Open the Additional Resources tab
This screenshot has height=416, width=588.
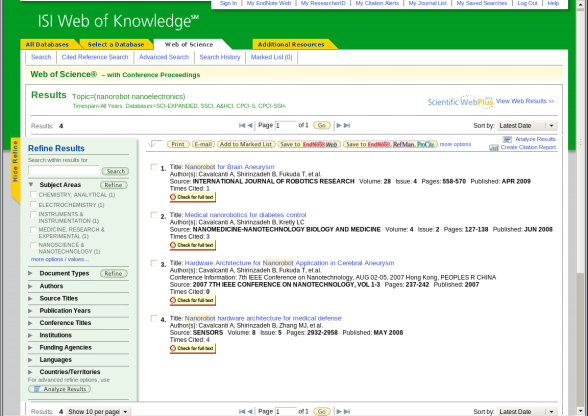tap(291, 44)
